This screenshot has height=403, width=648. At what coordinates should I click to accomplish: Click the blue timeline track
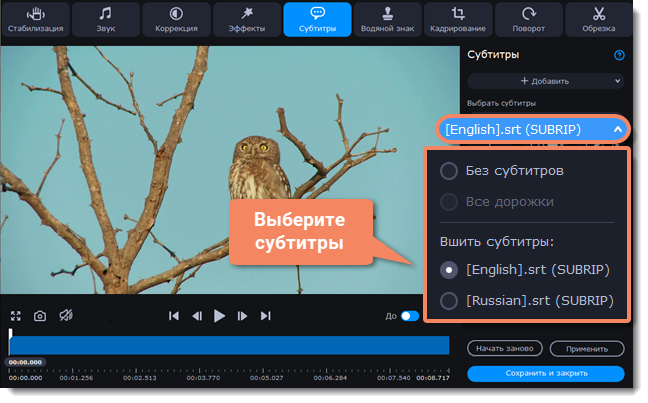tap(230, 345)
